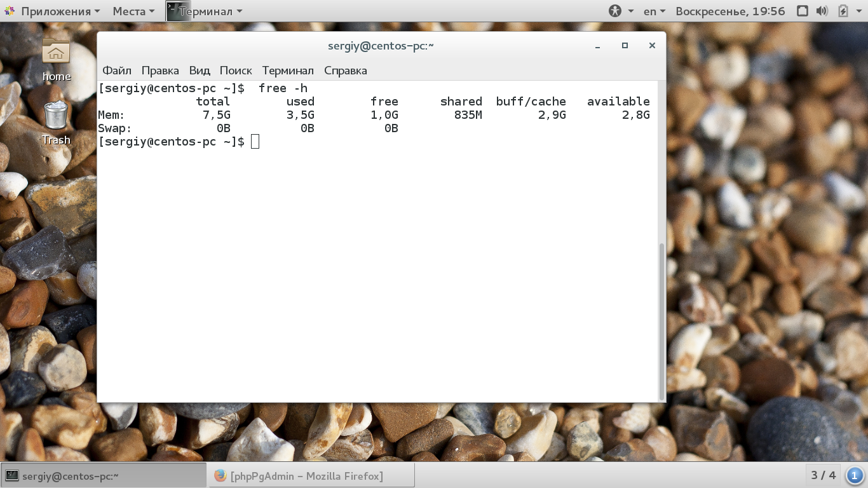Open the Справка help menu

(x=346, y=71)
